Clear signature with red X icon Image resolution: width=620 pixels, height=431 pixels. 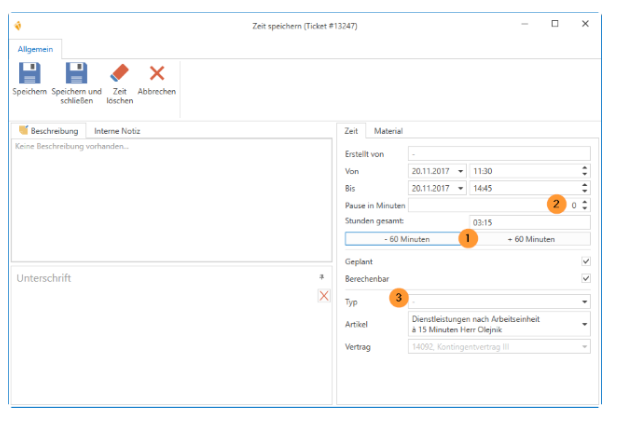click(x=323, y=295)
